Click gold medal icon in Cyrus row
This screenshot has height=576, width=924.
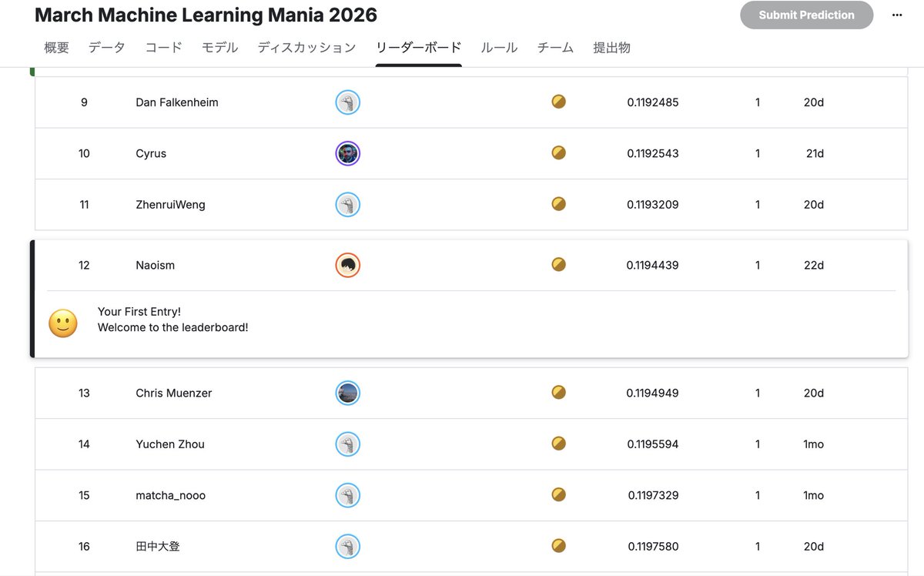pyautogui.click(x=559, y=152)
